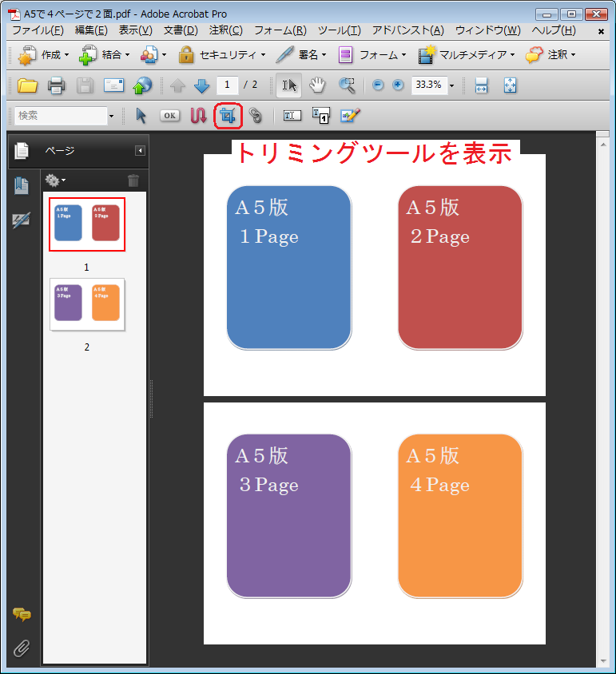
Task: Choose the TouchUp Text tool
Action: [292, 116]
